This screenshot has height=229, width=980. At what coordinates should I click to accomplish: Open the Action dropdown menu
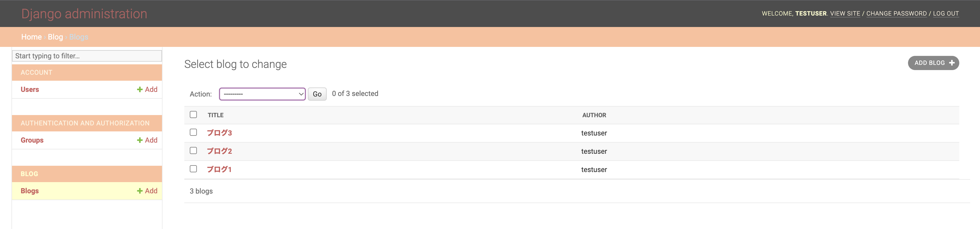tap(262, 94)
